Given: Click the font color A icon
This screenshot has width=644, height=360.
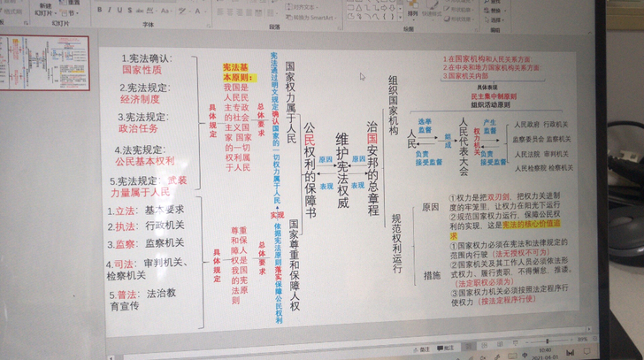Looking at the screenshot, I should pyautogui.click(x=197, y=11).
